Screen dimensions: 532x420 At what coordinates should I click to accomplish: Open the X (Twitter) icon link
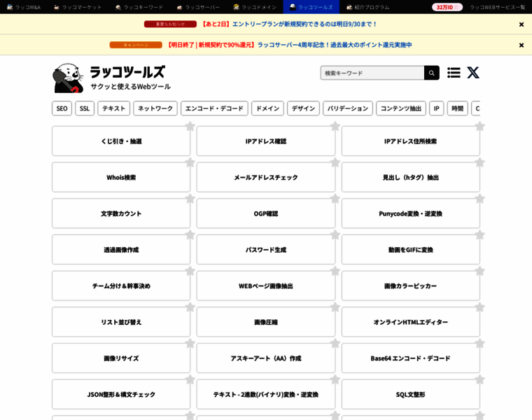coord(473,73)
